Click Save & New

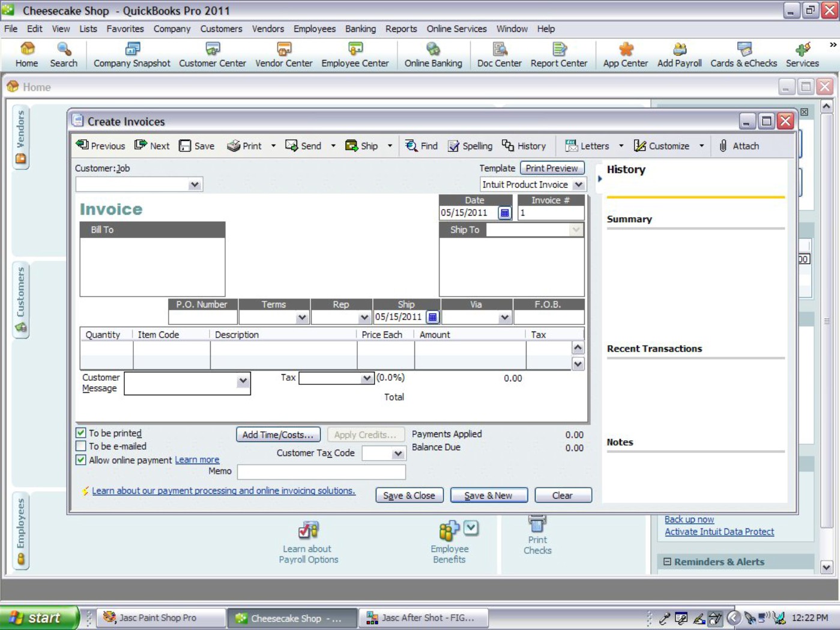point(489,495)
